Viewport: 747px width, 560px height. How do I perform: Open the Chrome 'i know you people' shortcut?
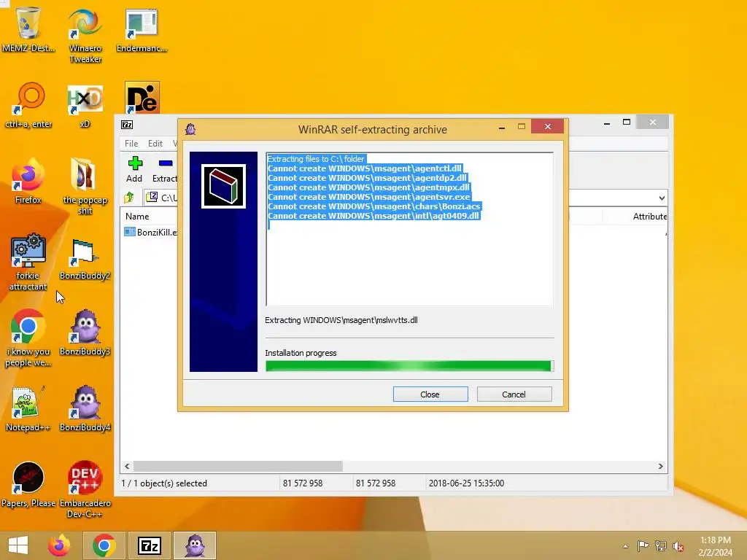click(x=28, y=337)
